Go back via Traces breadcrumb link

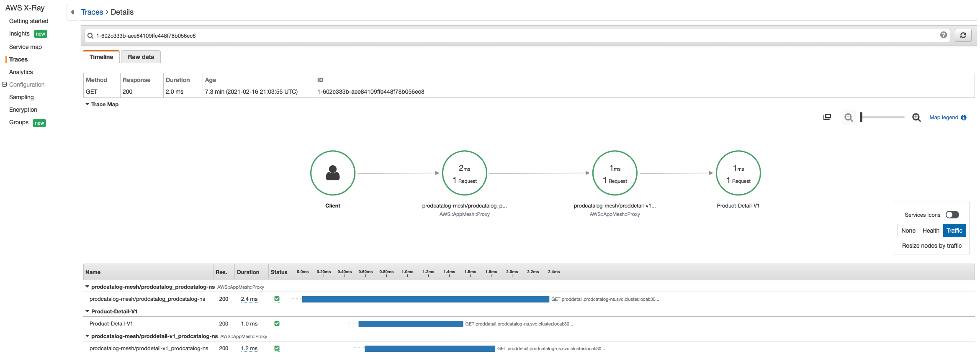click(92, 12)
